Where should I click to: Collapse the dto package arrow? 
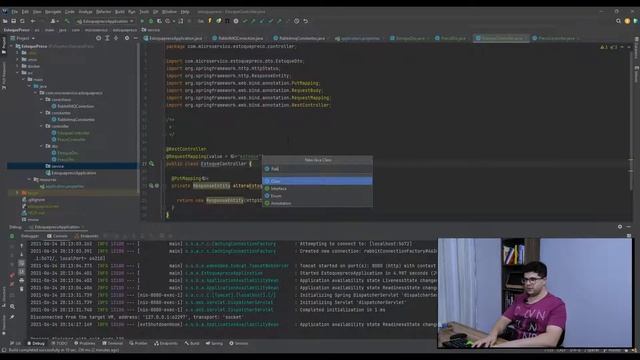[42, 146]
